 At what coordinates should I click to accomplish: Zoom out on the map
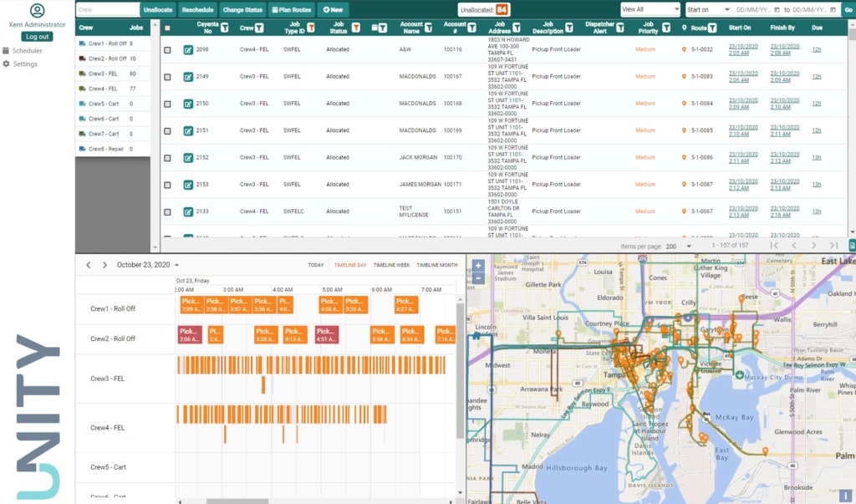click(x=478, y=277)
